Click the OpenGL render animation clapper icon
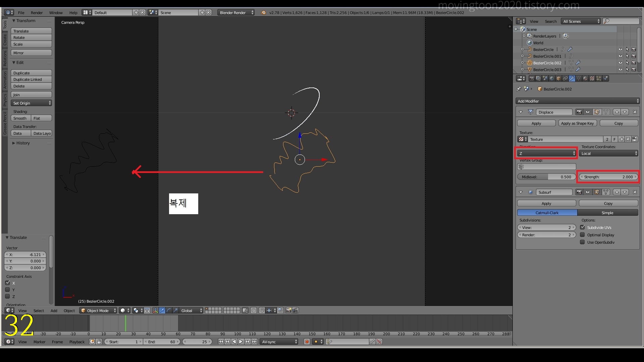The image size is (644, 362). (295, 310)
